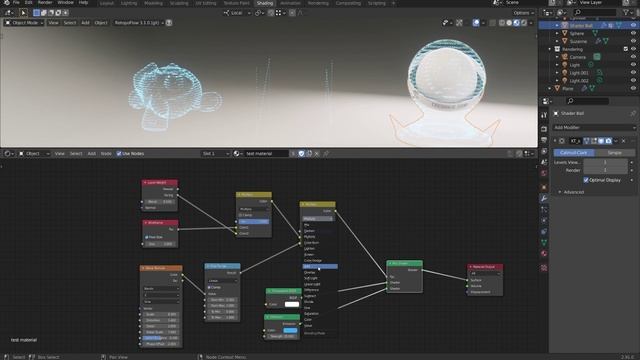Click the Blender logo in menu bar

[x=7, y=2]
